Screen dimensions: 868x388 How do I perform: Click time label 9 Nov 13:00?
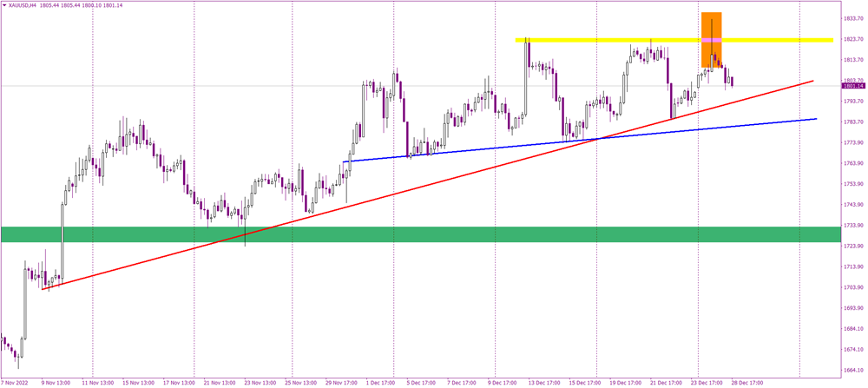click(x=57, y=383)
